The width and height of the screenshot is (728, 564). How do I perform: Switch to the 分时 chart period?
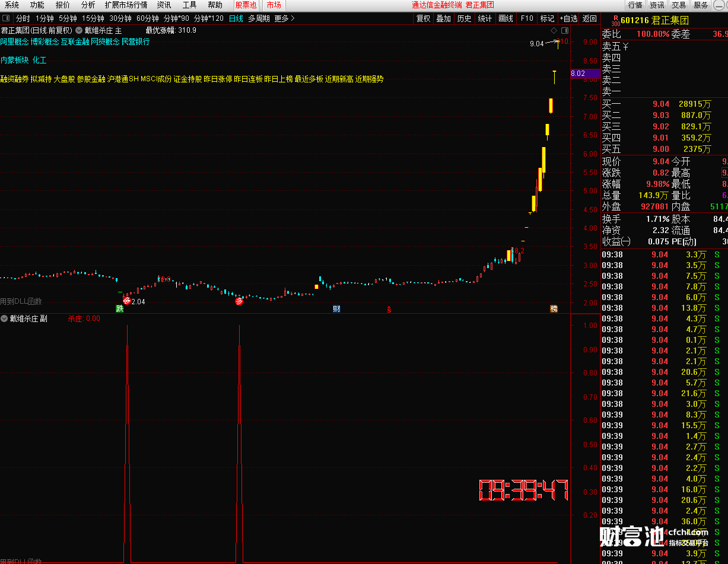[x=23, y=18]
